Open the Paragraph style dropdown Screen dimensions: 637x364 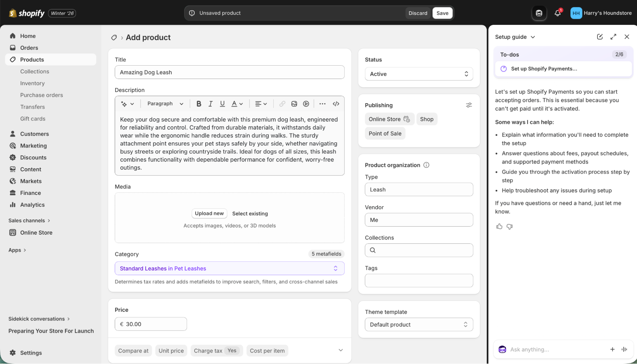(165, 104)
